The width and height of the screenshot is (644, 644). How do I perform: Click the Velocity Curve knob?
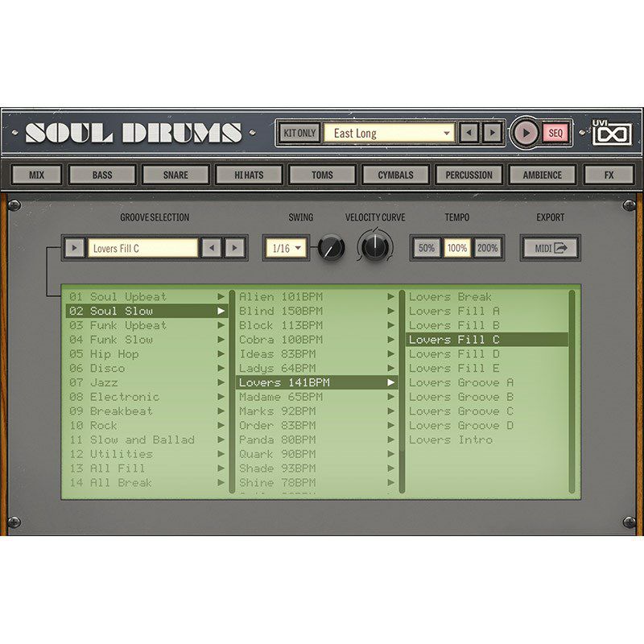375,247
